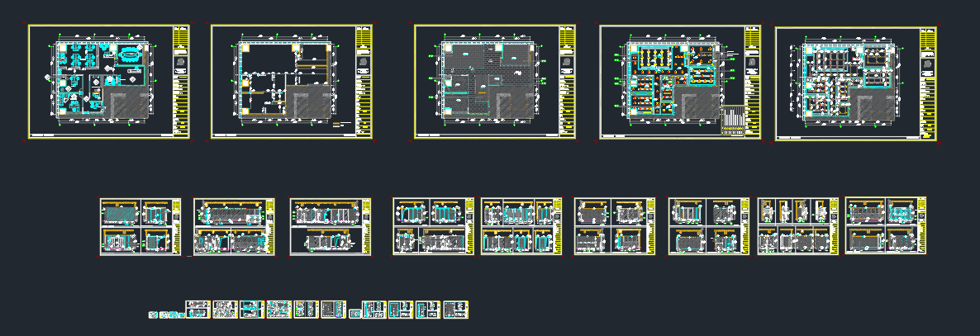Open the sixth elevation sheet in the middle row
Screen dimensions: 980x336
click(x=615, y=227)
